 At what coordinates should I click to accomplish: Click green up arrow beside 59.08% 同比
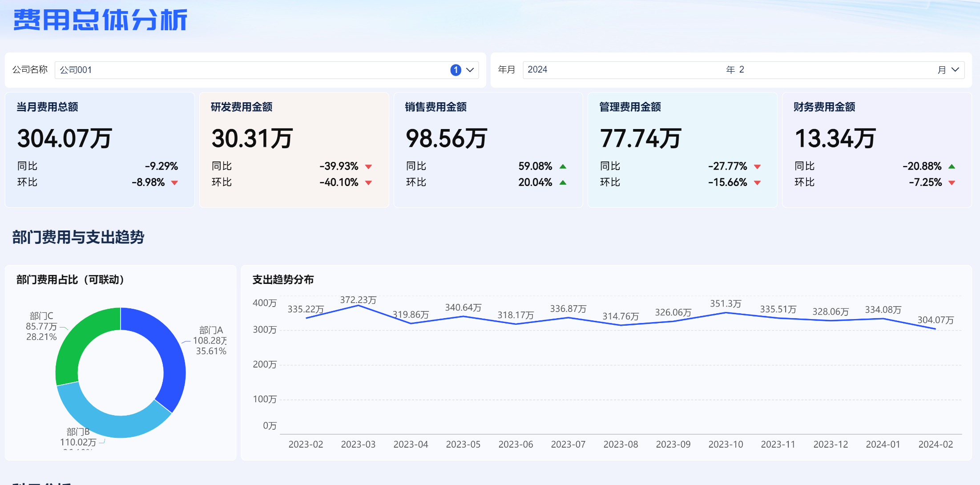tap(563, 166)
